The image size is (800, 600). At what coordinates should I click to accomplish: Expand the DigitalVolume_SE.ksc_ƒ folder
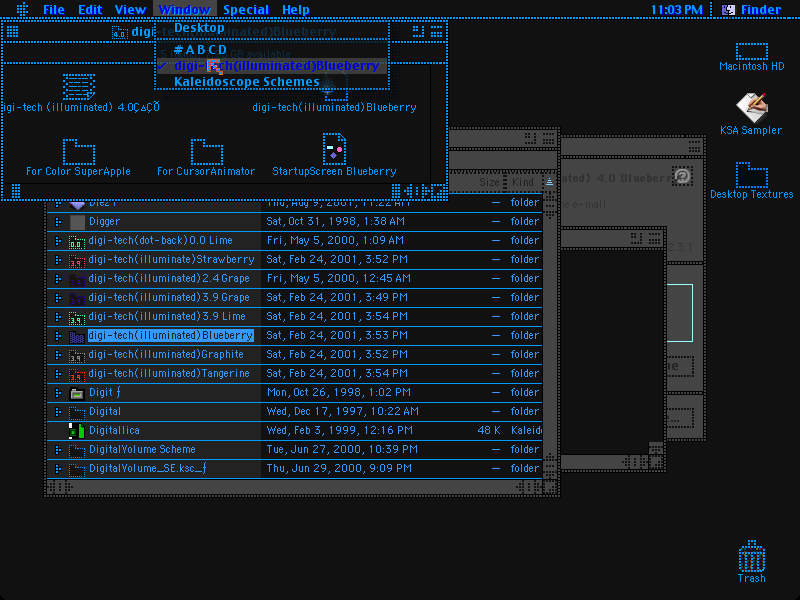(58, 469)
